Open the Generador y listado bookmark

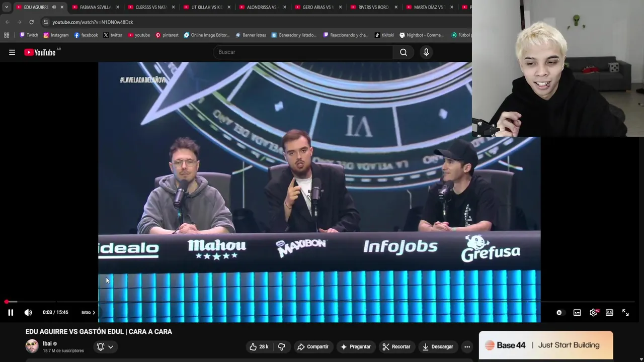click(x=294, y=35)
